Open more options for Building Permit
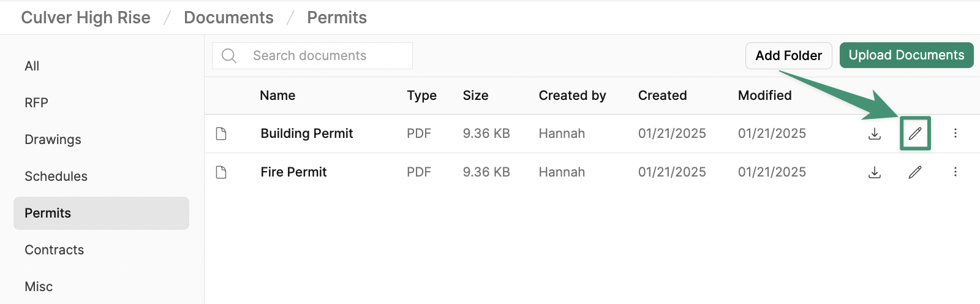The image size is (980, 304). pyautogui.click(x=956, y=133)
